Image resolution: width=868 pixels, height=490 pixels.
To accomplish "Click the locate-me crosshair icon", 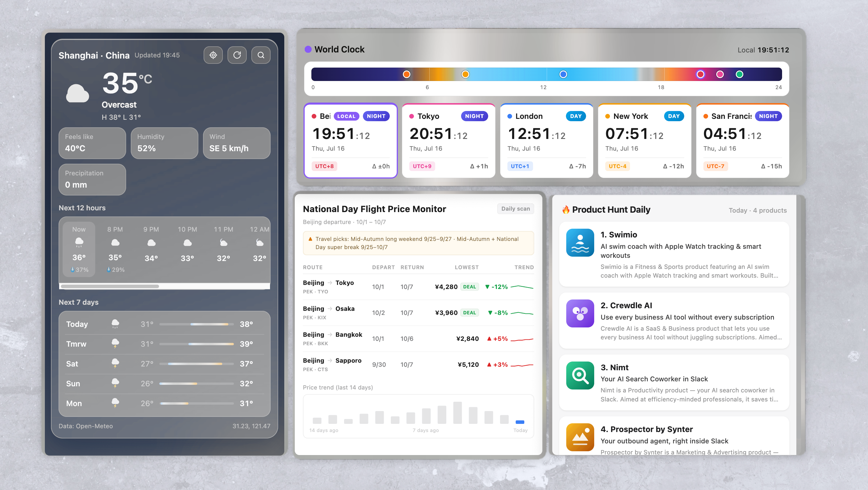I will (213, 55).
